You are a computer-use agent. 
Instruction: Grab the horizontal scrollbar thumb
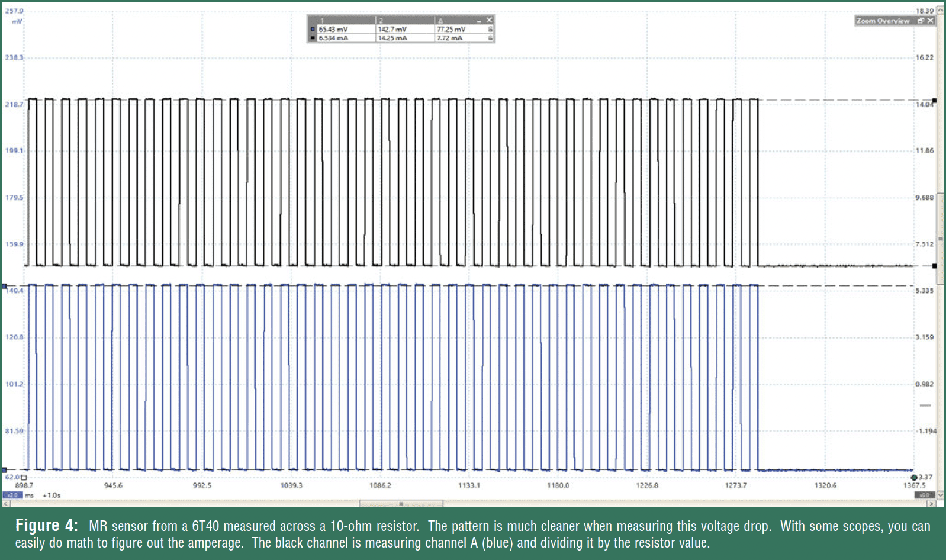point(401,504)
